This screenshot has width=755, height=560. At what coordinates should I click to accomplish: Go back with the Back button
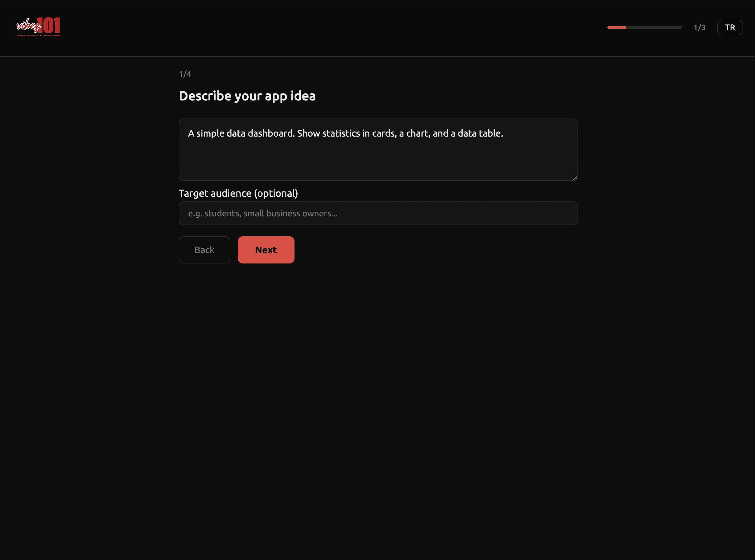204,250
